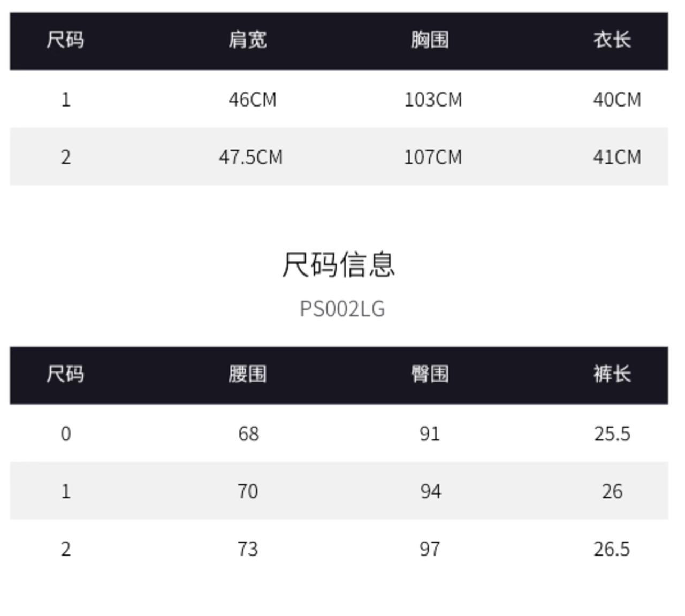
Task: Click the 衣长 column header
Action: tap(612, 40)
